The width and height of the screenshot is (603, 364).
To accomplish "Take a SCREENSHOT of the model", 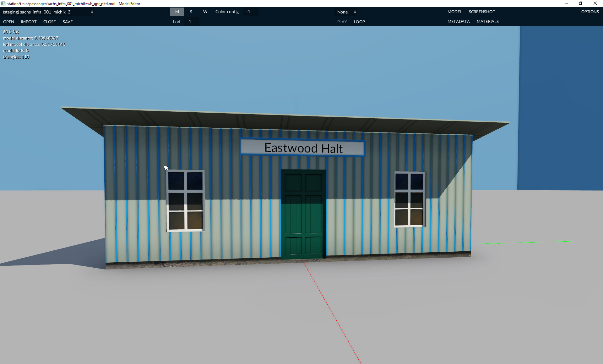I will point(482,12).
